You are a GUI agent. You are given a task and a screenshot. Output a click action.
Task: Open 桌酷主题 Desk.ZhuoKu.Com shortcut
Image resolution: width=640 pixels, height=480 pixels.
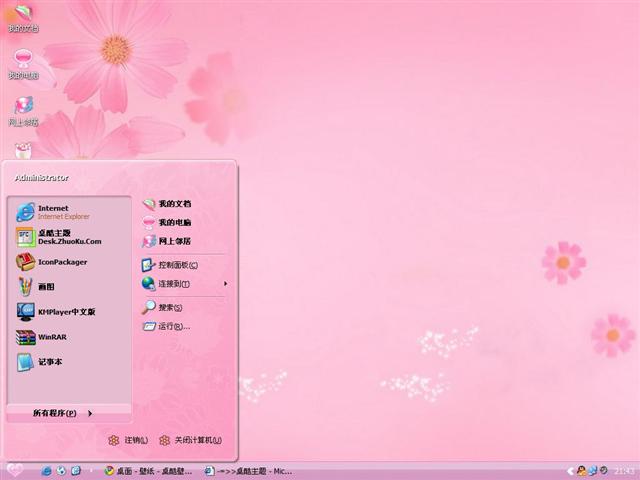coord(69,237)
